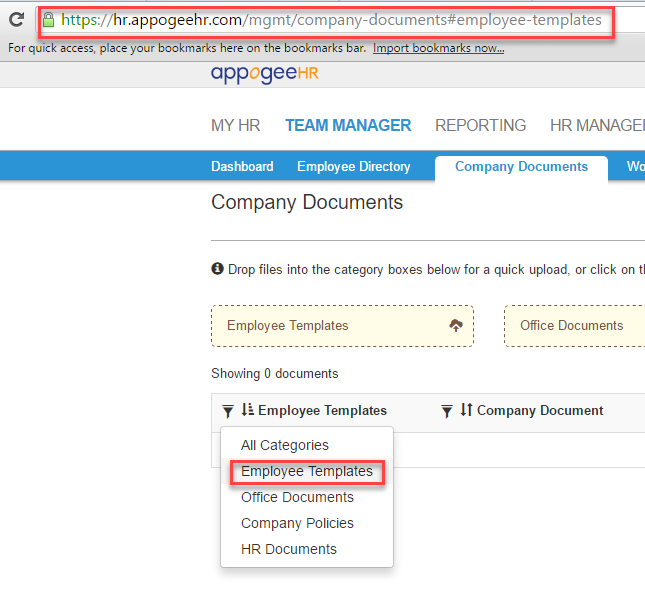Click the browser reload page icon
Image resolution: width=645 pixels, height=595 pixels.
pos(17,19)
